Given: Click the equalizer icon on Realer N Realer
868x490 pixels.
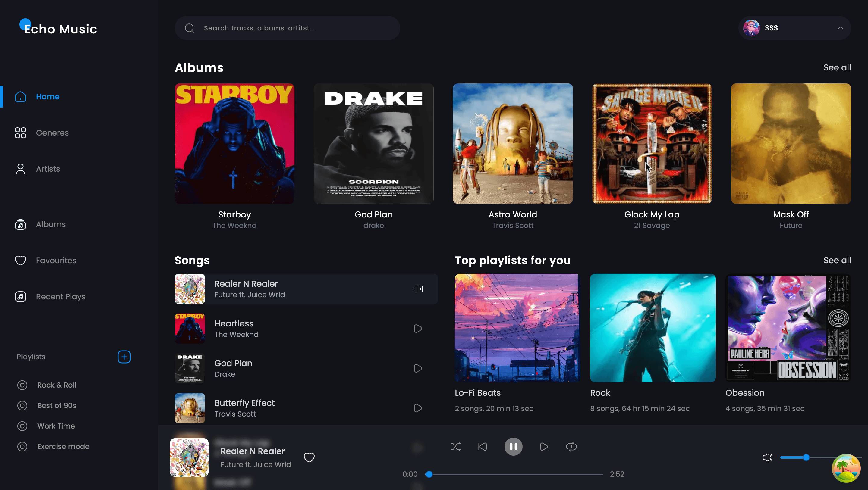Looking at the screenshot, I should point(418,289).
